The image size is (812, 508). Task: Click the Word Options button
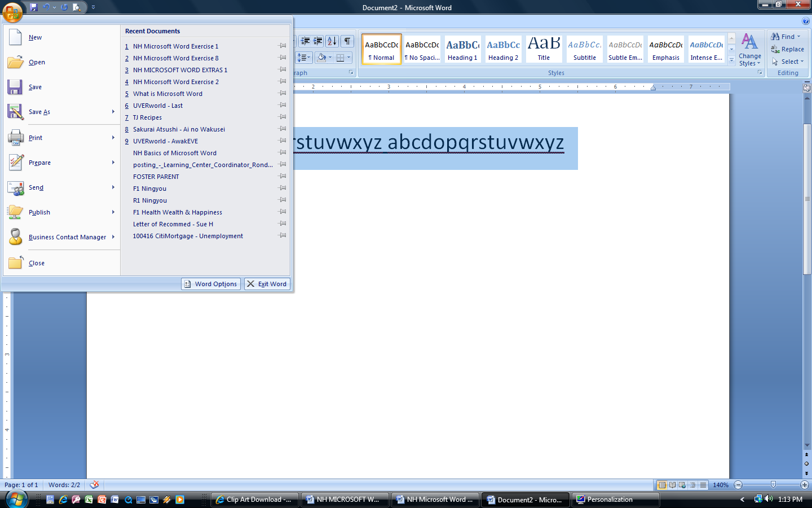coord(211,284)
